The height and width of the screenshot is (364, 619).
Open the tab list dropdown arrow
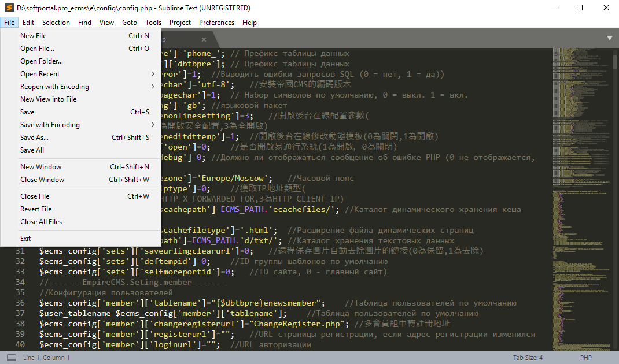pyautogui.click(x=610, y=38)
